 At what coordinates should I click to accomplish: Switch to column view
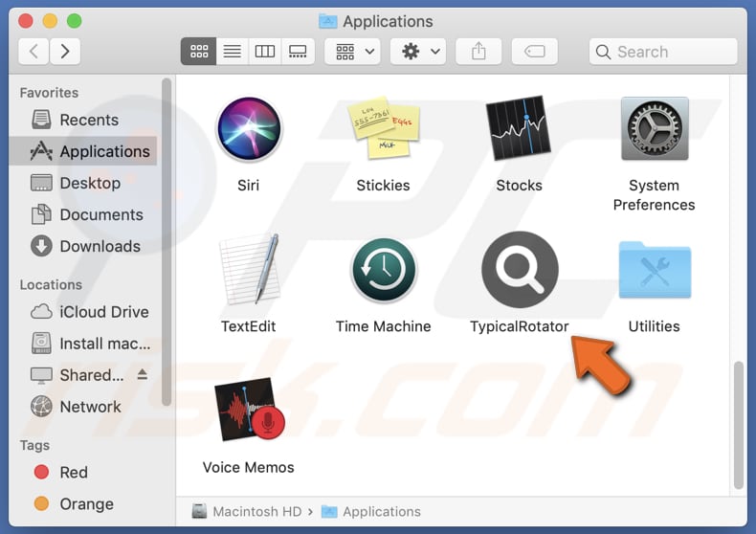pos(265,51)
